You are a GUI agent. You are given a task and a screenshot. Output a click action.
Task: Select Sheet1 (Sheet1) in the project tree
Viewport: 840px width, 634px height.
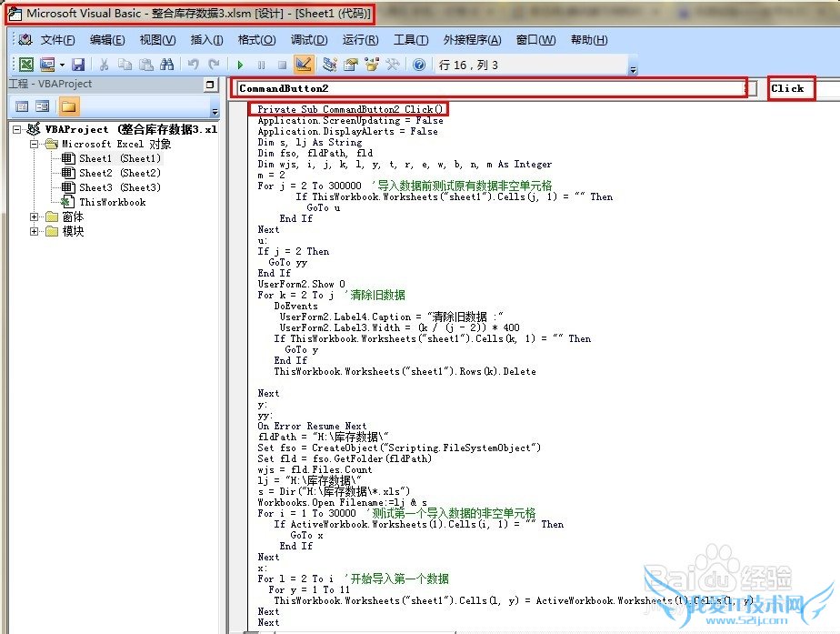(x=119, y=158)
